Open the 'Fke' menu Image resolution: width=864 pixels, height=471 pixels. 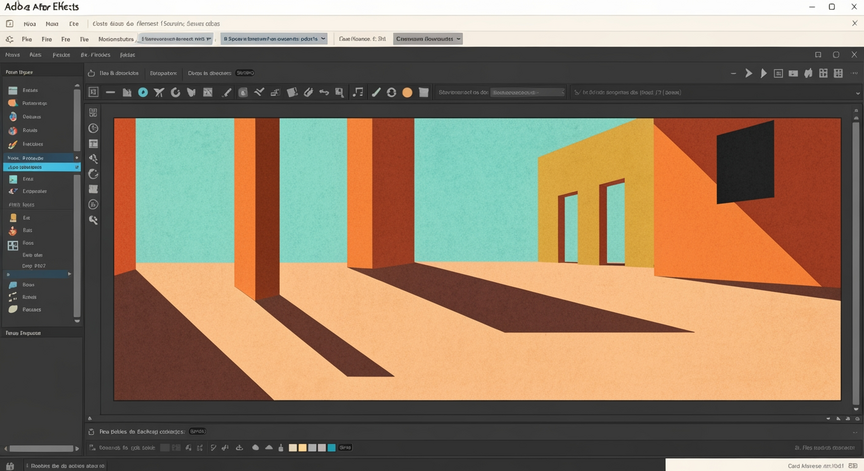[x=26, y=39]
